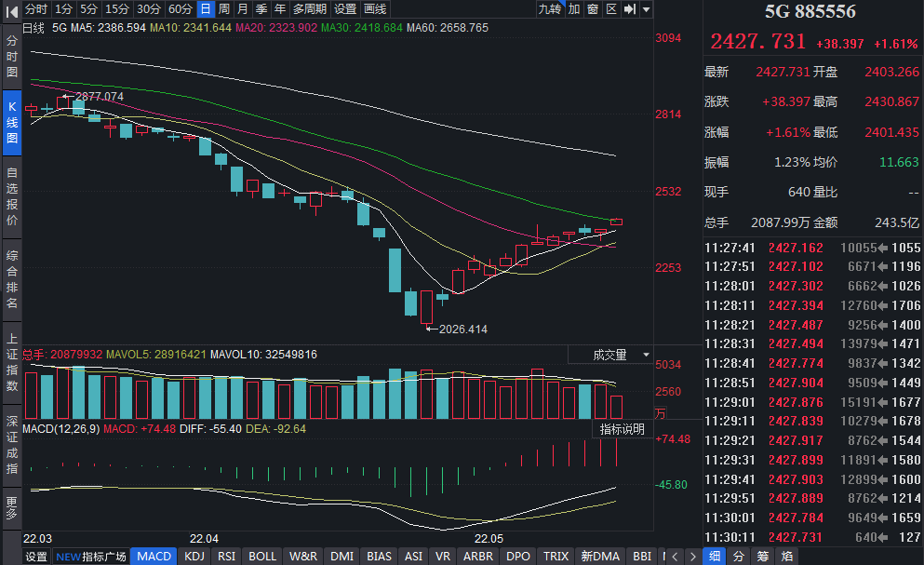Open the 焰 flame view
924x565 pixels.
click(x=786, y=556)
